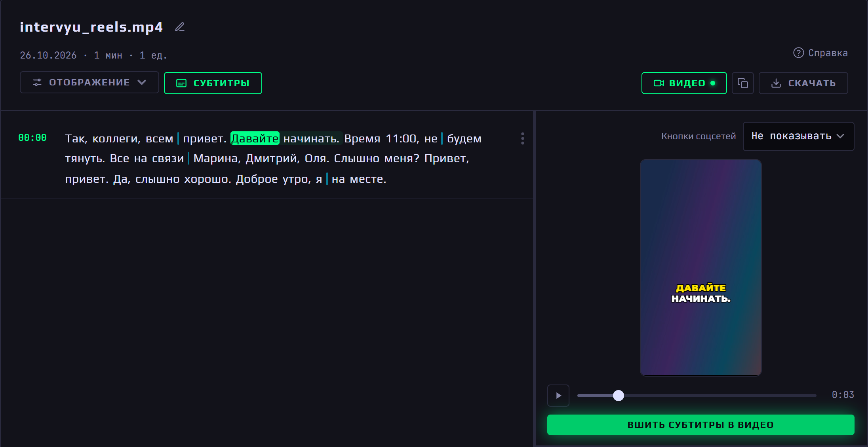Click the word Марина, in the transcript
The width and height of the screenshot is (868, 447).
click(217, 159)
